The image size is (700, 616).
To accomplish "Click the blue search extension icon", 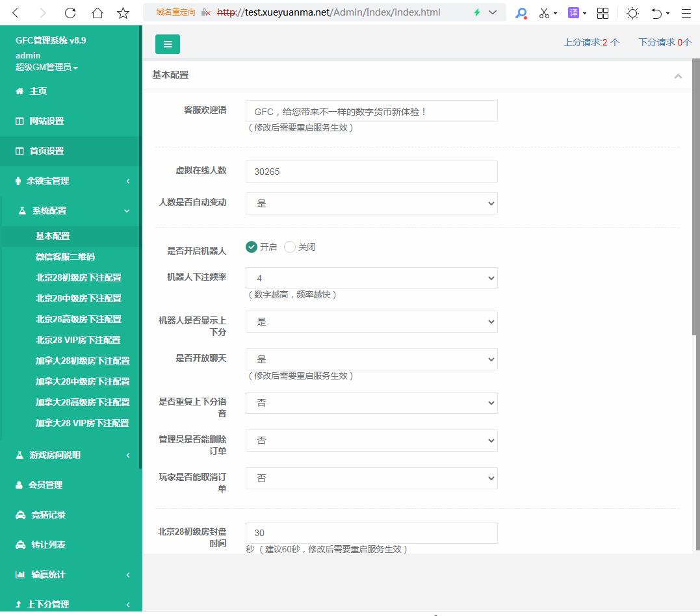I will (x=521, y=13).
